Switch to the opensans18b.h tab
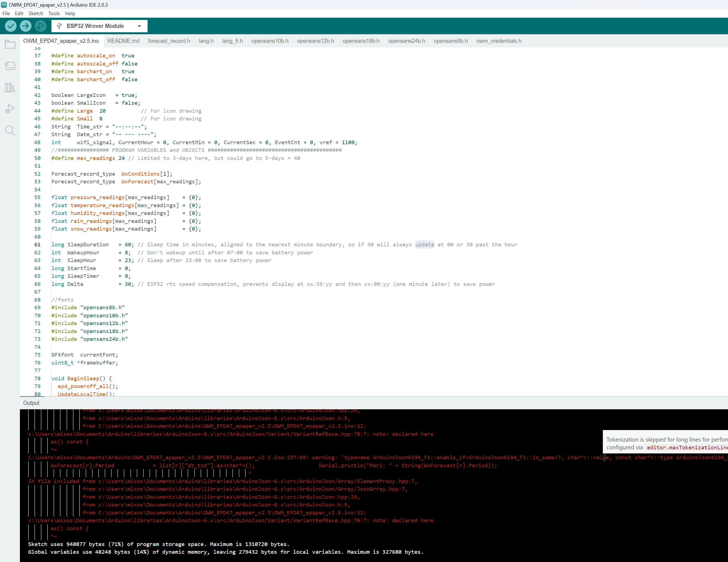The image size is (728, 562). (361, 41)
